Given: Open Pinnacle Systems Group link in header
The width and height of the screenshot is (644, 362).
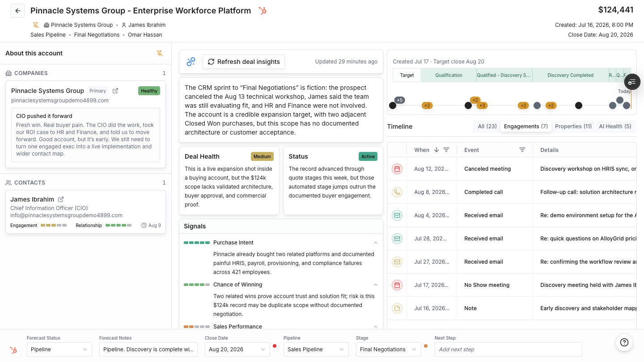Looking at the screenshot, I should pyautogui.click(x=82, y=25).
